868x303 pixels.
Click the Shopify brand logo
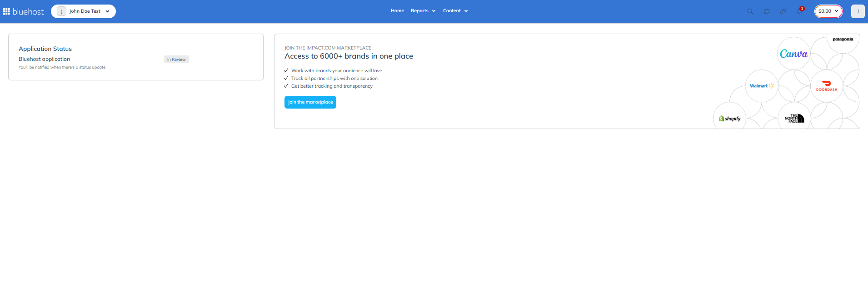pos(729,118)
